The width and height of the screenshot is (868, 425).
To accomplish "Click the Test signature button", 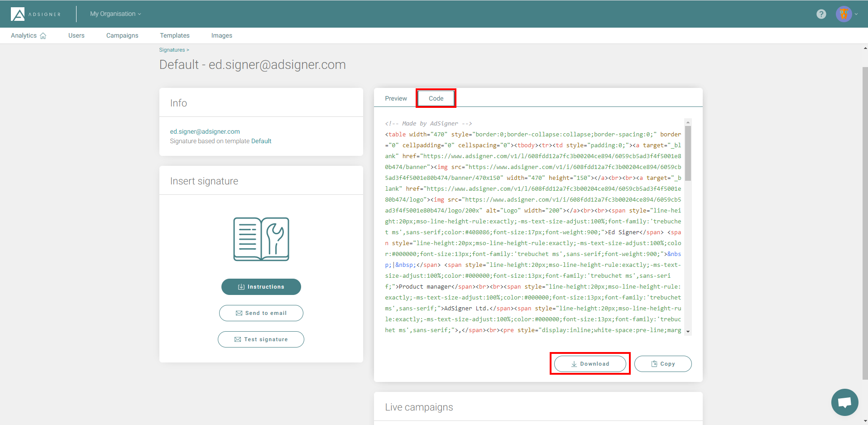I will click(261, 339).
